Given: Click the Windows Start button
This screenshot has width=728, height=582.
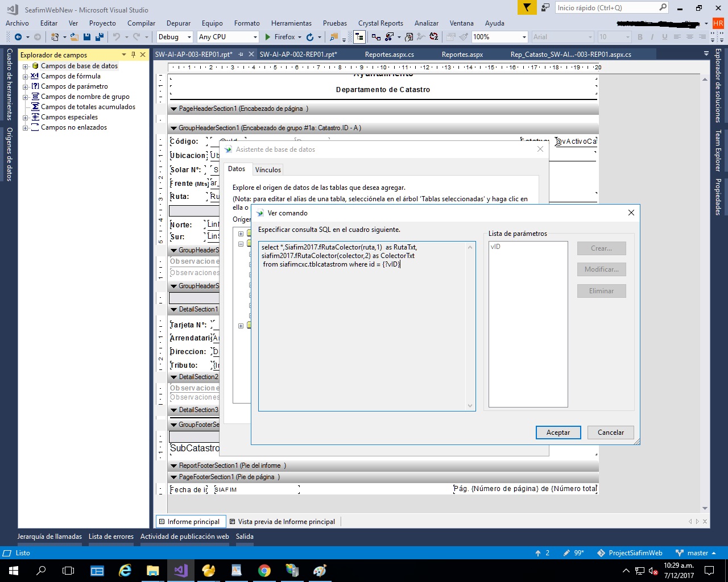Looking at the screenshot, I should (14, 570).
